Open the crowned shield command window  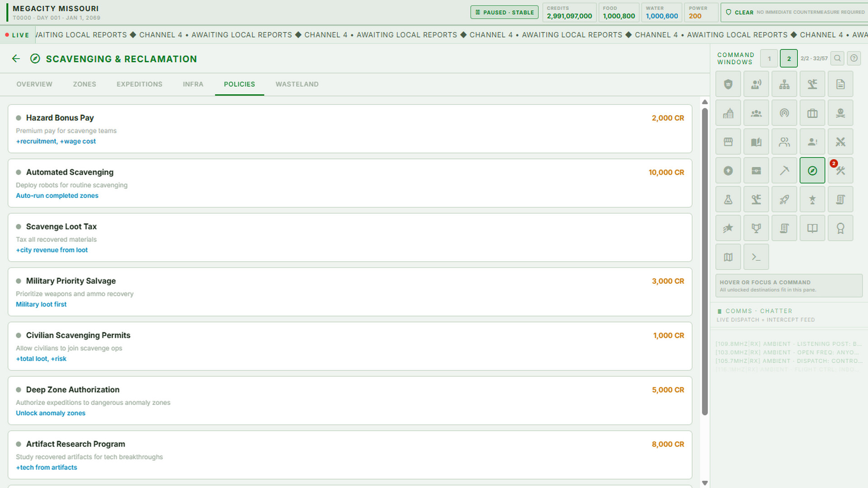point(728,84)
